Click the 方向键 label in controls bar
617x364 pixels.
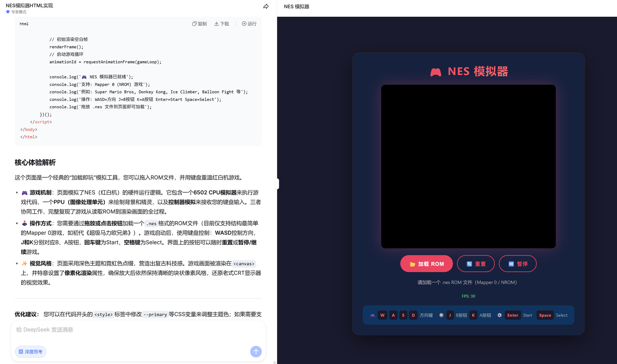pyautogui.click(x=426, y=315)
